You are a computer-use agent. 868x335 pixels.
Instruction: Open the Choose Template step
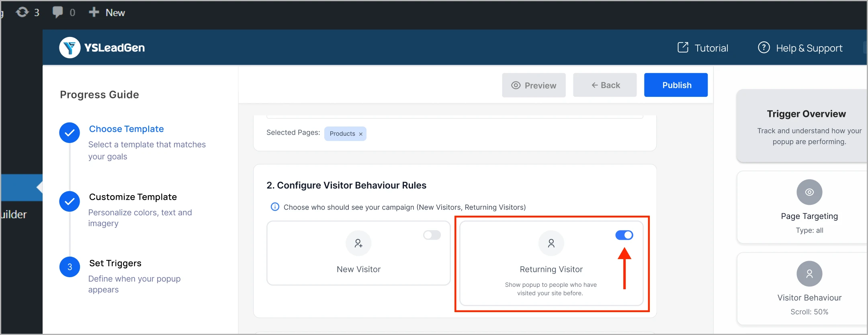coord(127,129)
